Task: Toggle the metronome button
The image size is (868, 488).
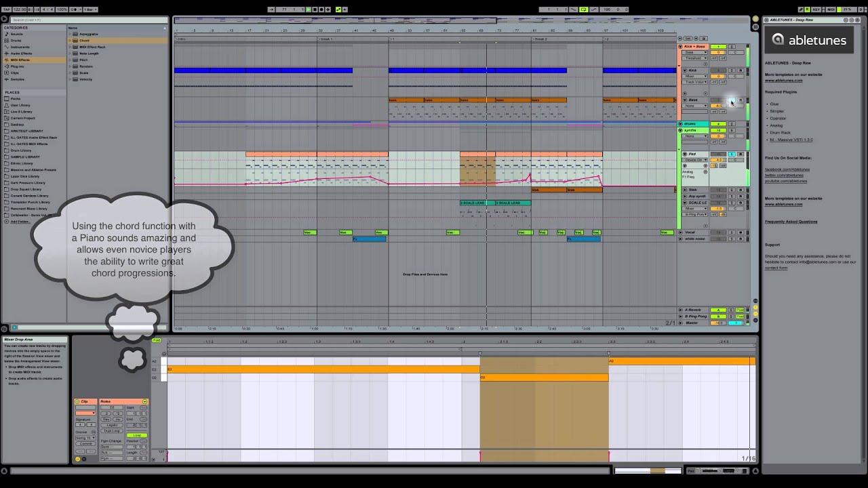Action: pyautogui.click(x=75, y=9)
